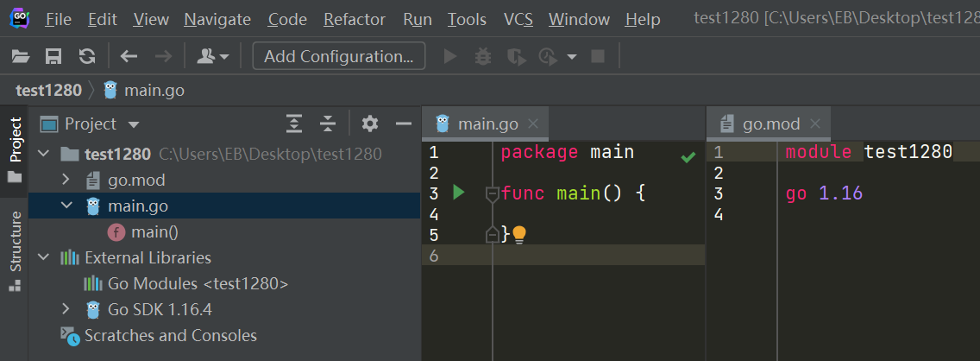Click the Open folder toolbar icon
This screenshot has width=980, height=361.
21,57
